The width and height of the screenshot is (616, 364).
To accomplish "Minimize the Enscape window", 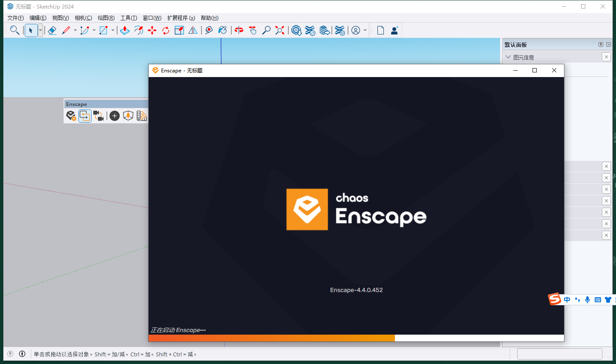I will (x=515, y=70).
